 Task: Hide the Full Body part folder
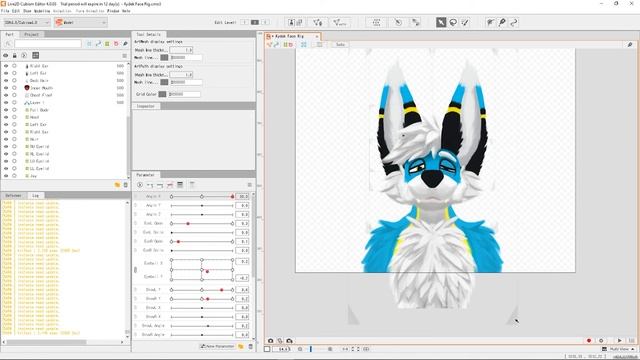click(6, 110)
